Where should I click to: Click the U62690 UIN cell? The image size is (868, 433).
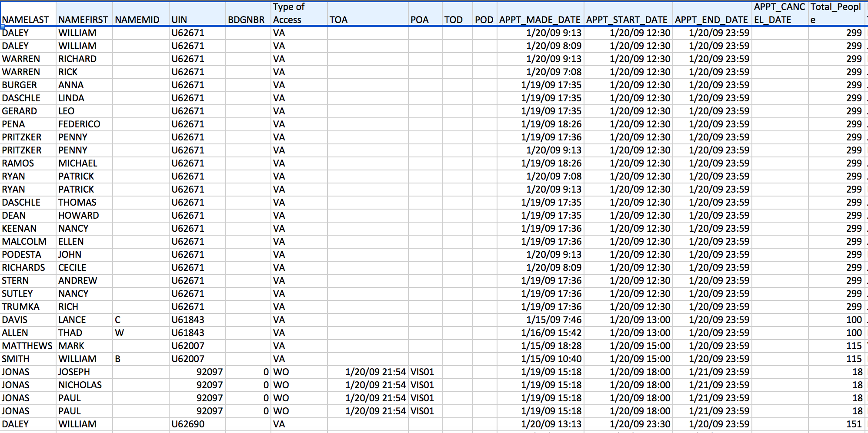click(197, 424)
